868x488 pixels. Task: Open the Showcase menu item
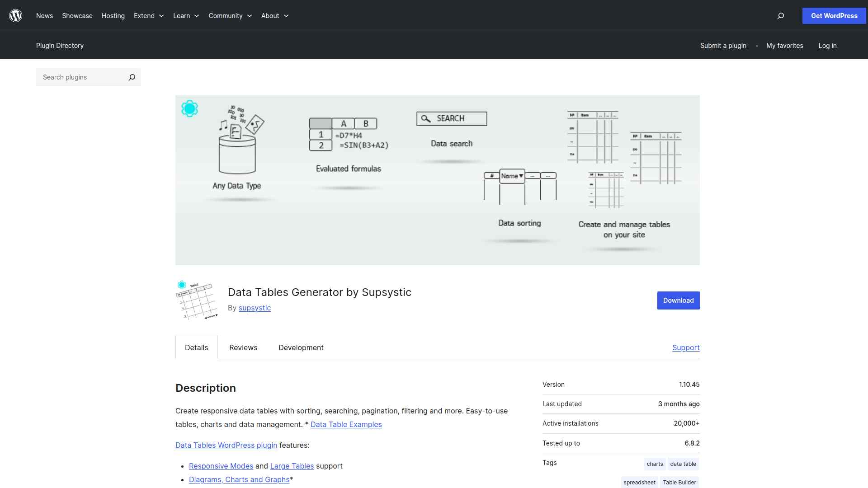click(x=77, y=16)
